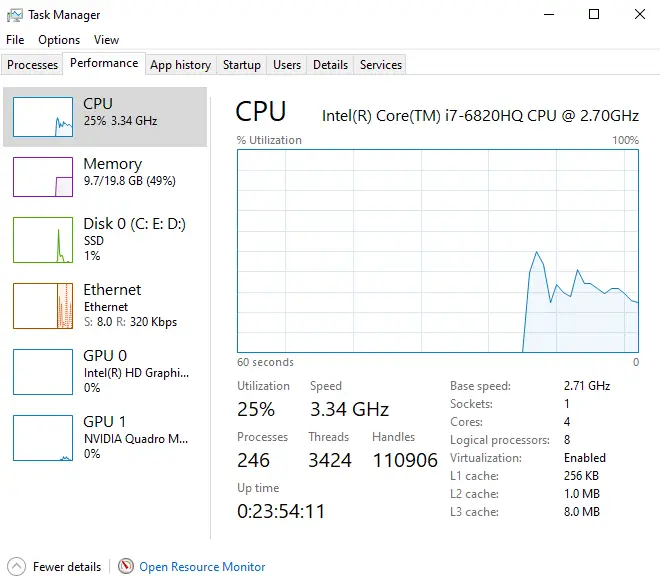Click the CPU utilization graph area
Screen dimensions: 660x585
pos(438,250)
